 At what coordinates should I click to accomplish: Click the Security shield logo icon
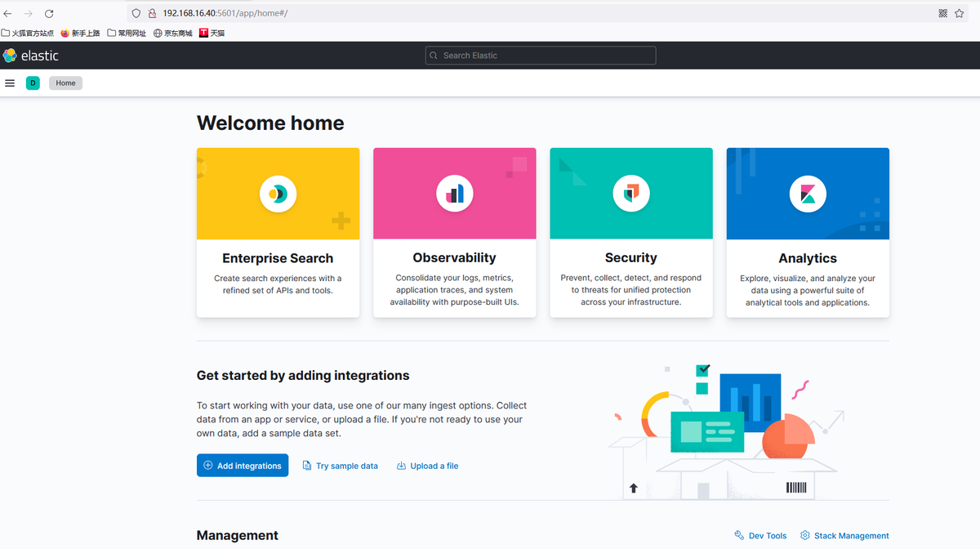[x=631, y=194]
